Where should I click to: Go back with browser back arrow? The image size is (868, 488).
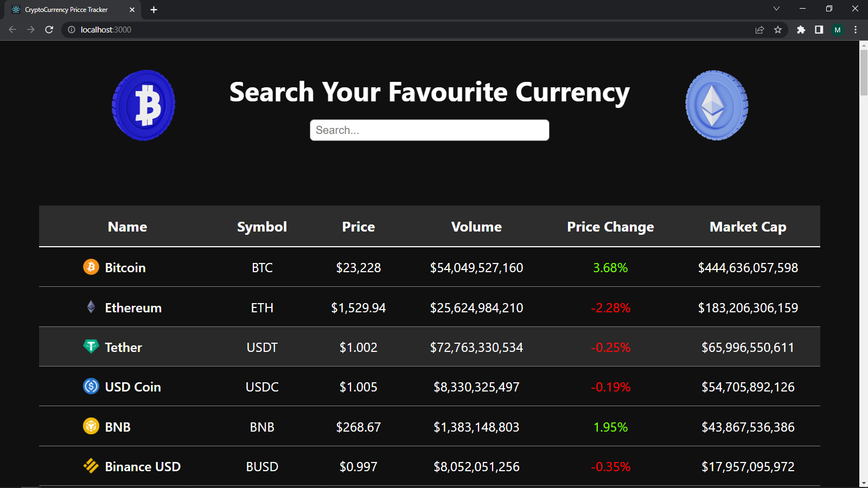pyautogui.click(x=12, y=30)
